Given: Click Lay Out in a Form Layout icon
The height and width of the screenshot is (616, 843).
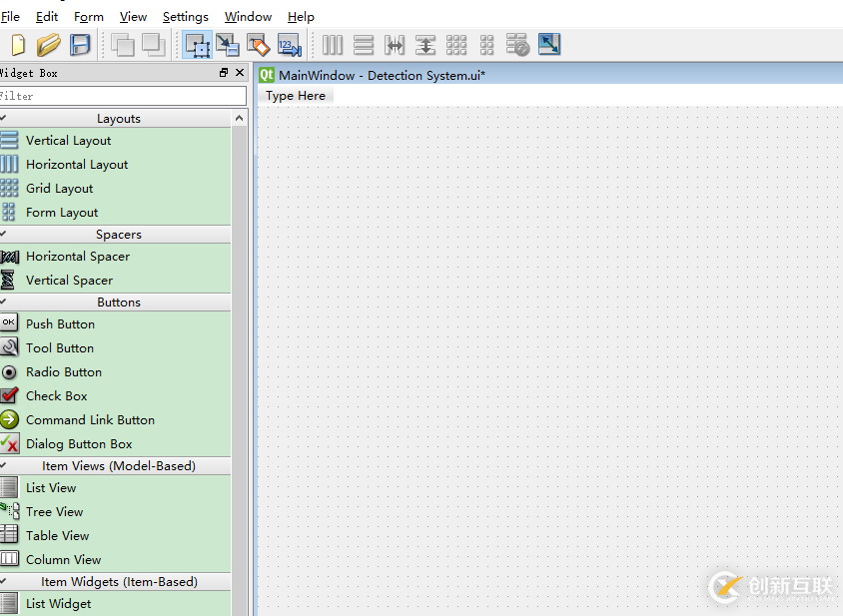Looking at the screenshot, I should [486, 45].
